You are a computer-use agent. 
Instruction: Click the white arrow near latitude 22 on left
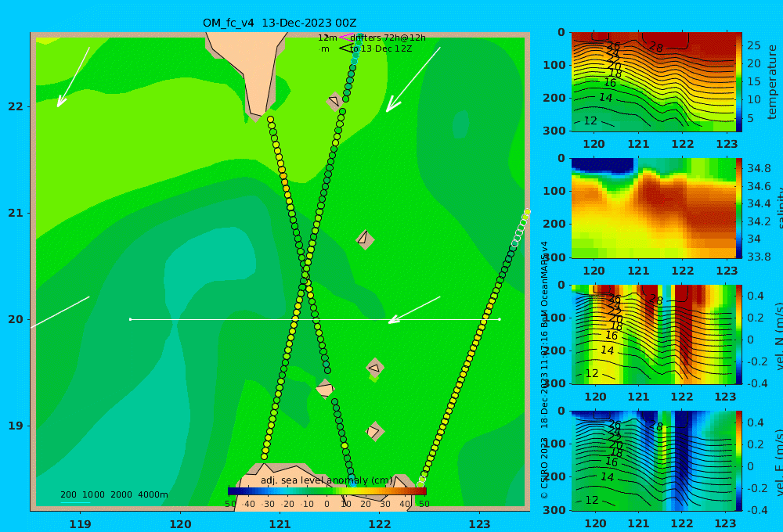coord(74,77)
